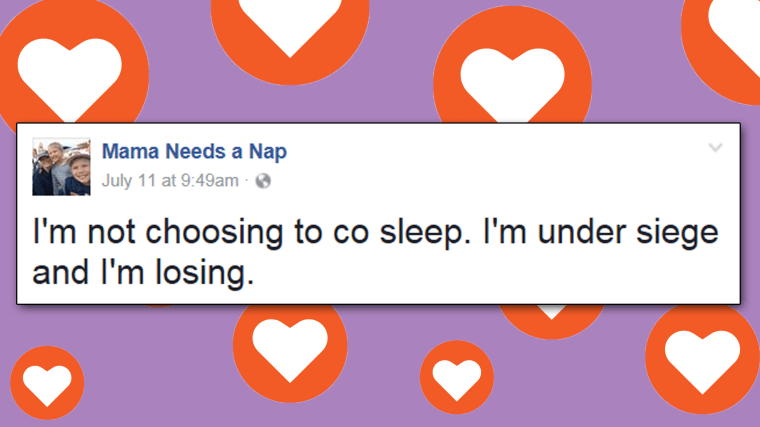Screen dimensions: 760x427
Task: Click empty white space in the post header
Action: click(x=480, y=165)
